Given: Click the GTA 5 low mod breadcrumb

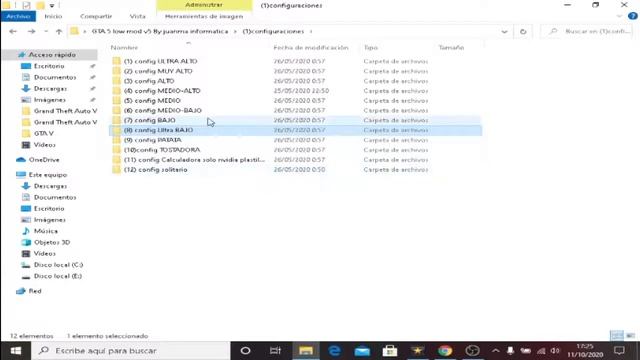Looking at the screenshot, I should (160, 31).
